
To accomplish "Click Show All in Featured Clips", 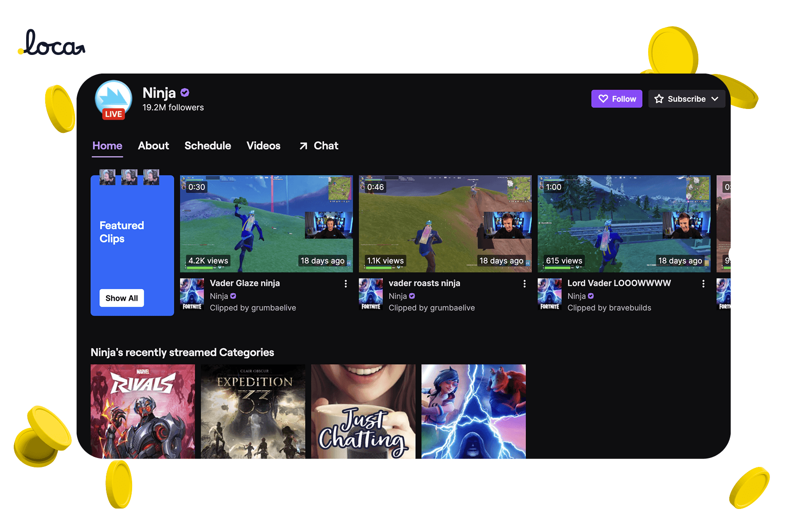I will coord(121,298).
